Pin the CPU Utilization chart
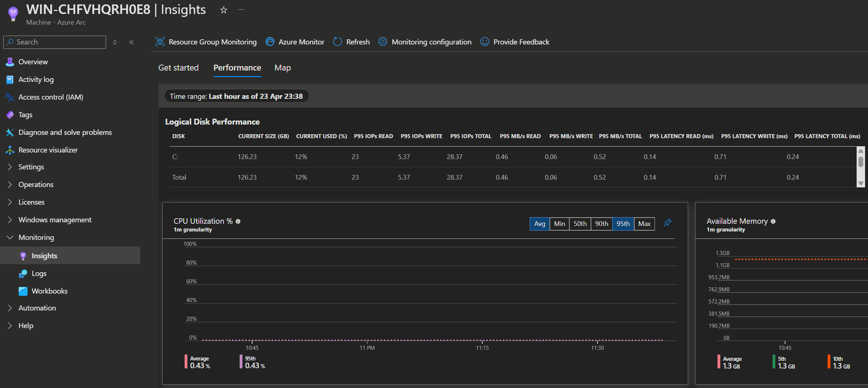The width and height of the screenshot is (868, 388). tap(668, 223)
